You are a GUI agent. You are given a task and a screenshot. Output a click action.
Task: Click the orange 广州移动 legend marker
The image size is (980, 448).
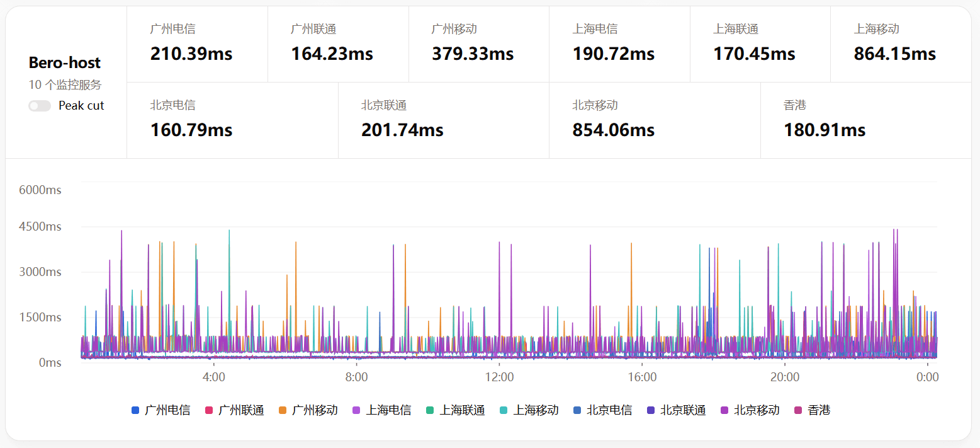click(283, 410)
